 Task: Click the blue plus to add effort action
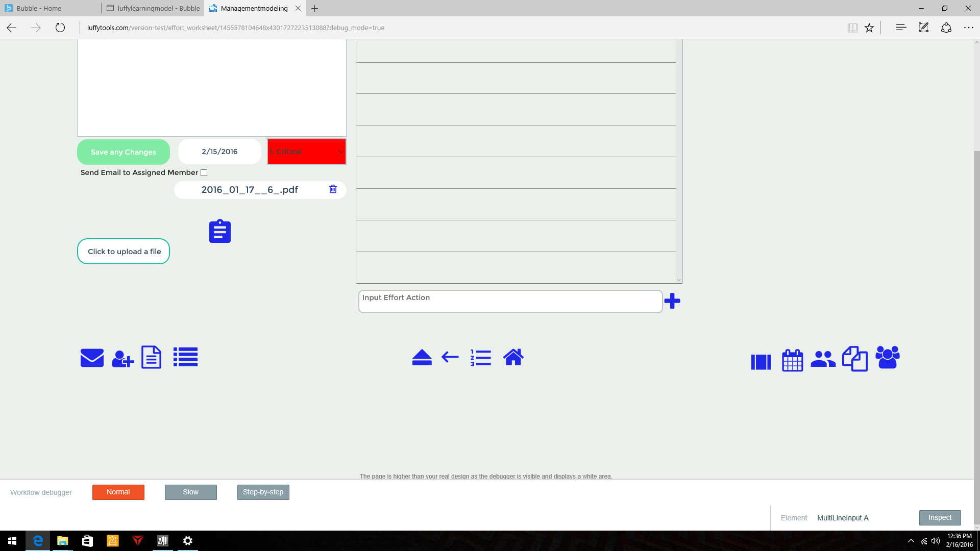point(672,301)
